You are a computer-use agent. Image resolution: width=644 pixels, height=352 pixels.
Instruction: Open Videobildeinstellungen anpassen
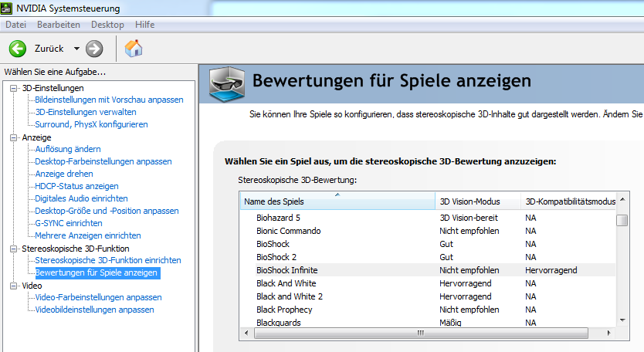pos(94,310)
